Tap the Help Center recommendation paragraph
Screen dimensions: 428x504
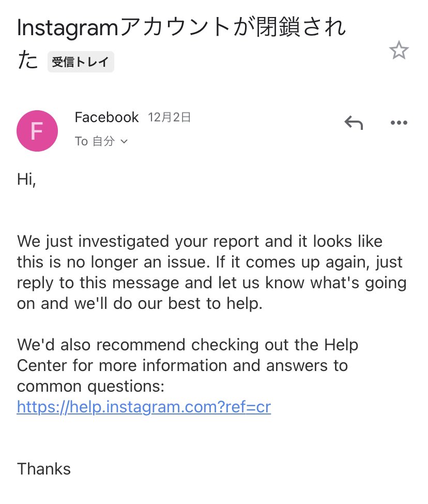pos(188,365)
